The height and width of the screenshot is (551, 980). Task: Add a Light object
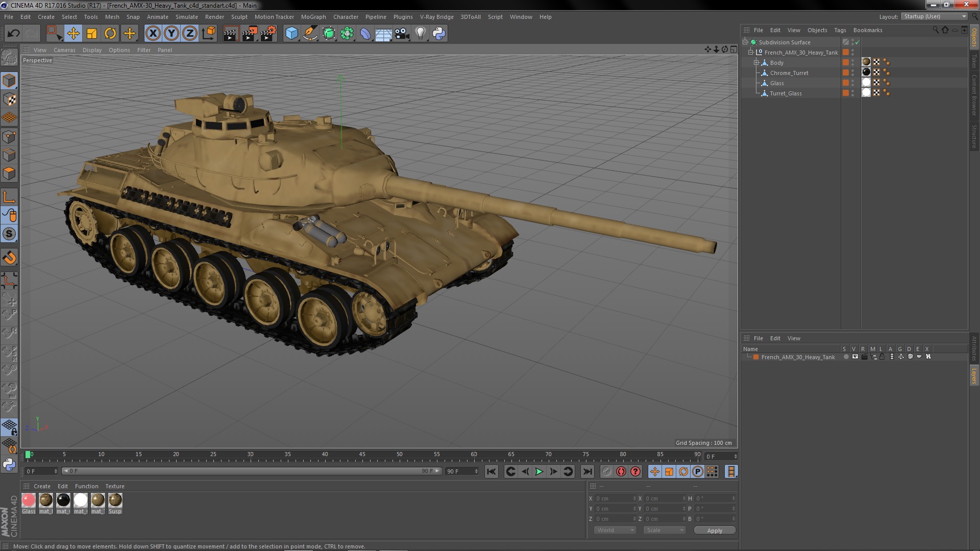coord(421,34)
